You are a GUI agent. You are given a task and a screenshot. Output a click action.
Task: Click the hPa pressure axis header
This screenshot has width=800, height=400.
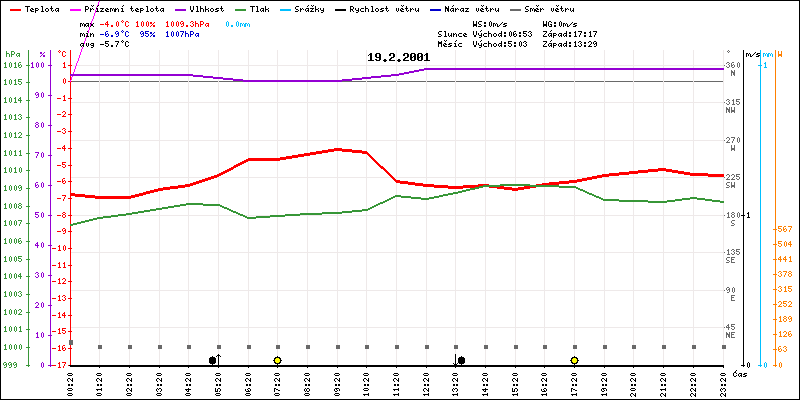click(11, 54)
